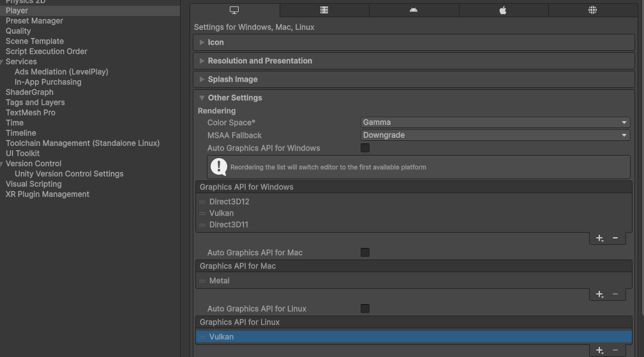The image size is (644, 357).
Task: Click the drag handle of Vulkan in Linux list
Action: [202, 337]
